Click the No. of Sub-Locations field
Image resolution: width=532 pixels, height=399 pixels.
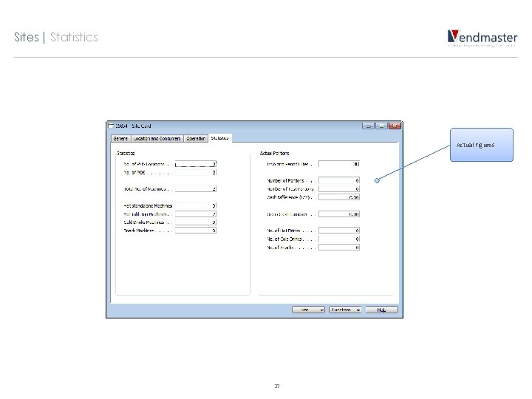pos(196,164)
